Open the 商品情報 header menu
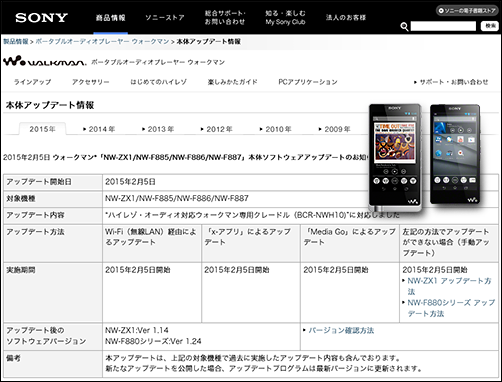Screen dimensions: 502x382 [110, 18]
